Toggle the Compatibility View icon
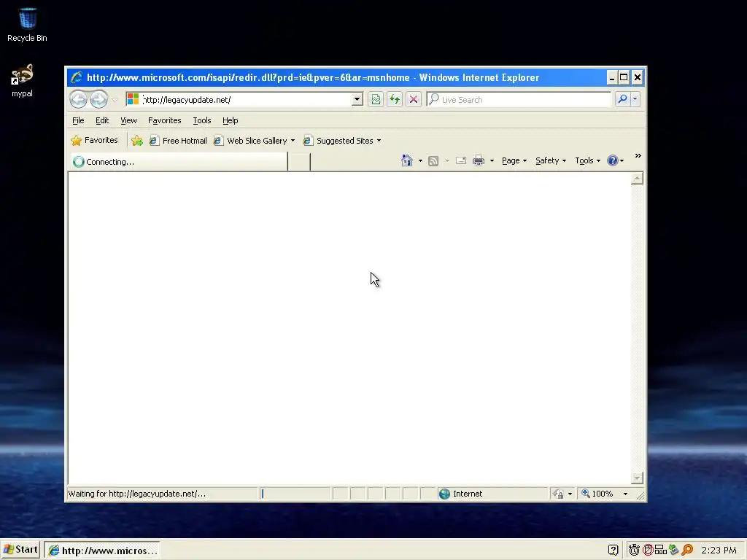 pyautogui.click(x=376, y=99)
